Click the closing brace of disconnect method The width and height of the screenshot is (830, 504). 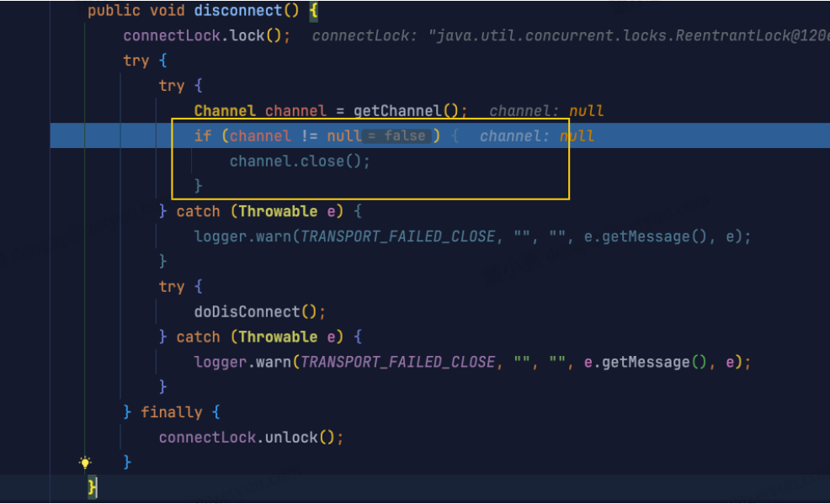pos(92,487)
